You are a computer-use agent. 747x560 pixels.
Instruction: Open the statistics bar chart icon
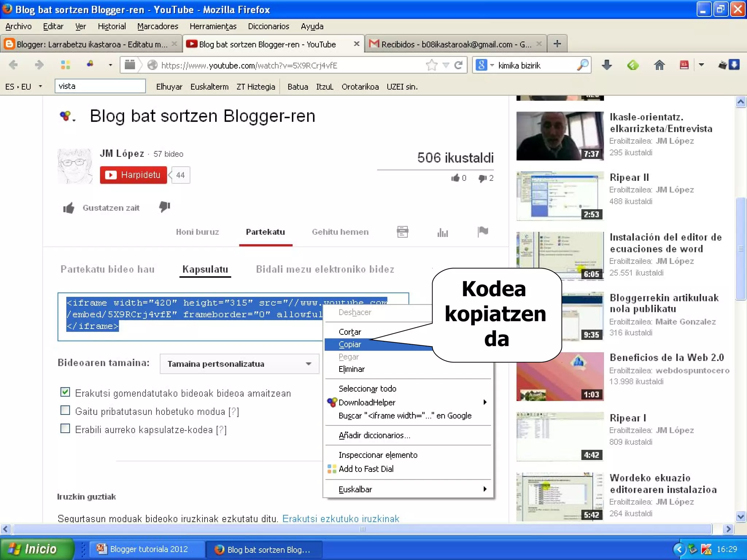point(442,232)
